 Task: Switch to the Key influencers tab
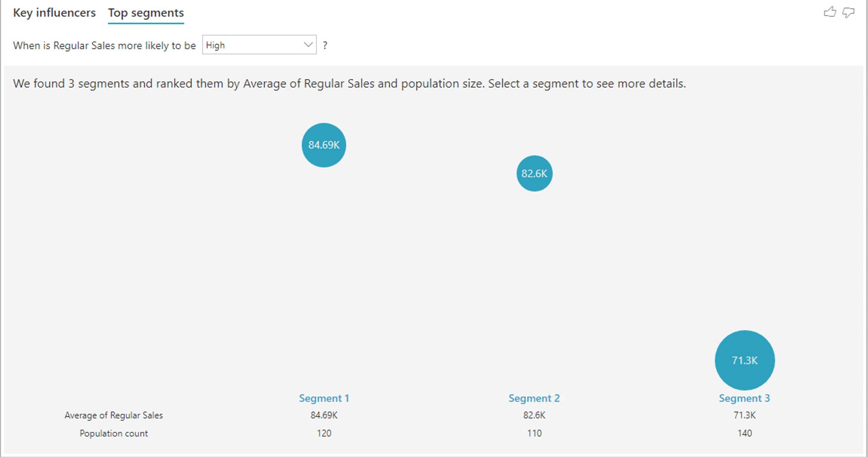(55, 12)
